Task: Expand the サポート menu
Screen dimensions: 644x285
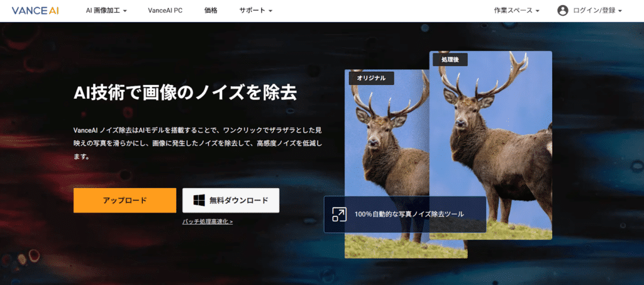Action: pyautogui.click(x=255, y=11)
